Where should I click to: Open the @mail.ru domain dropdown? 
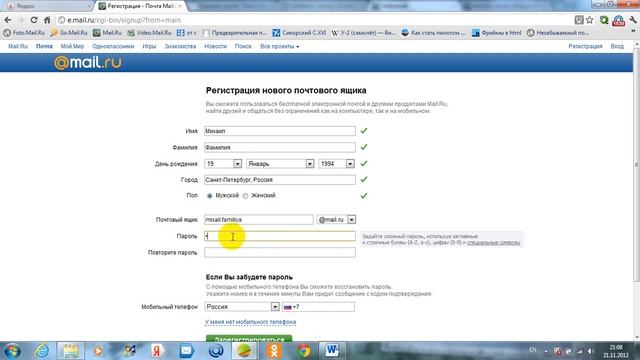tap(336, 220)
